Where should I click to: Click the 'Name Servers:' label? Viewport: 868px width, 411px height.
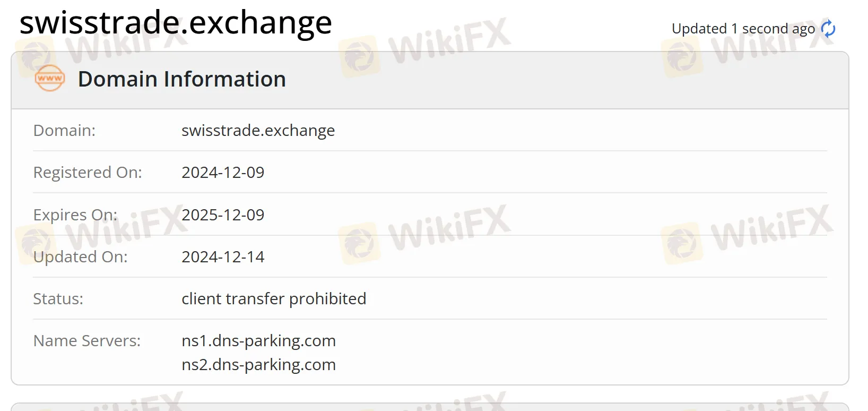pos(87,341)
